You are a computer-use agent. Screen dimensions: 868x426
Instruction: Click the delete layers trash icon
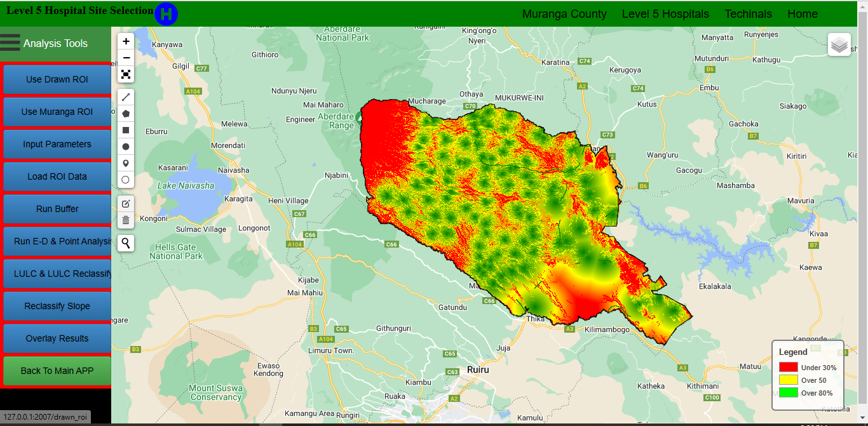pos(126,220)
